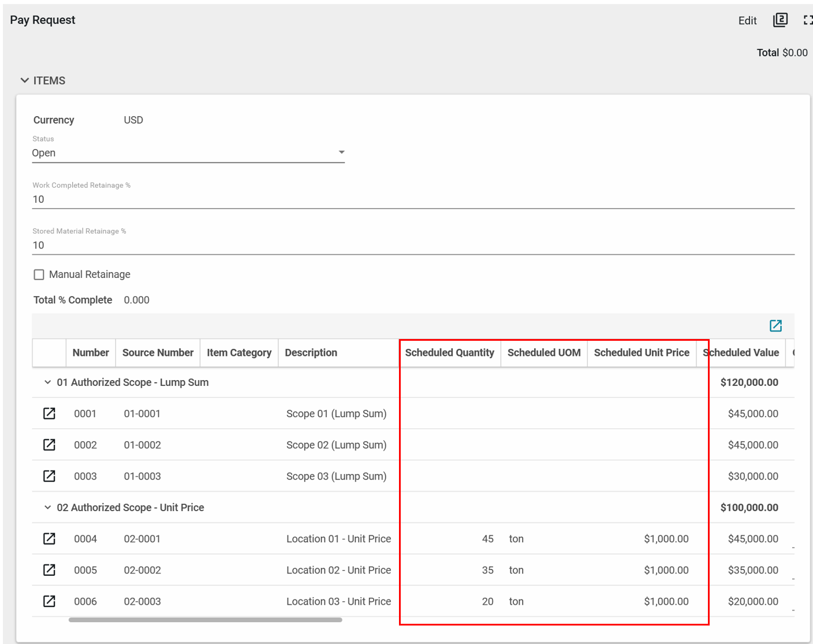The image size is (813, 644).
Task: Collapse the ITEMS section
Action: 25,80
